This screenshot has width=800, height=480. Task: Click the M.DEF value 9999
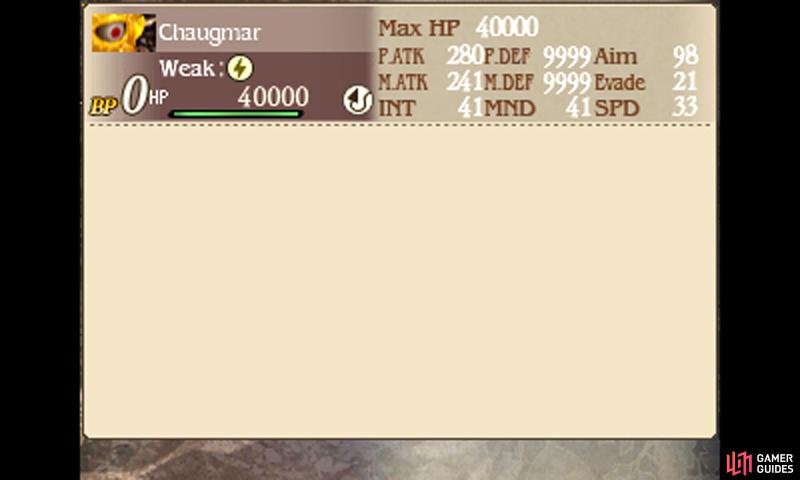pyautogui.click(x=566, y=83)
